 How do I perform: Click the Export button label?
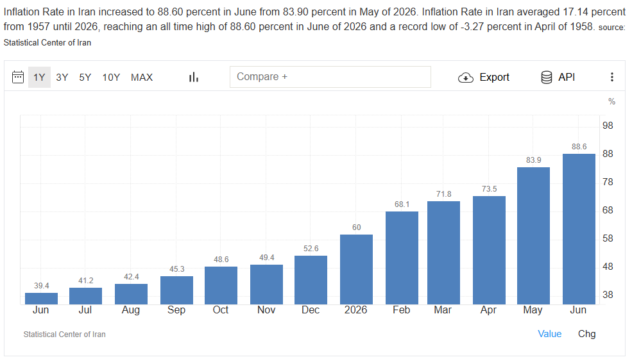(x=494, y=78)
